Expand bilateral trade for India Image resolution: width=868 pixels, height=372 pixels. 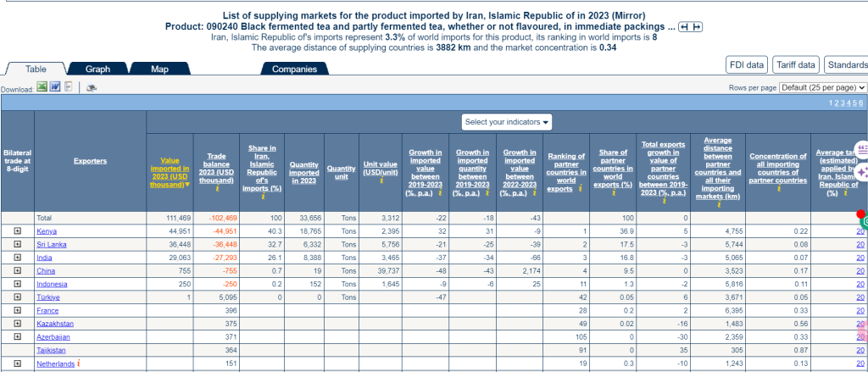tap(18, 258)
